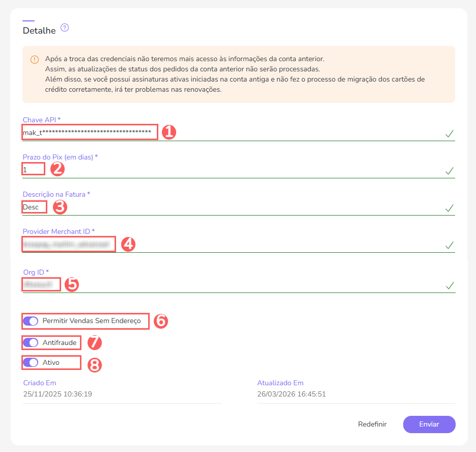Toggle the Ativo switch
The width and height of the screenshot is (476, 452).
31,362
